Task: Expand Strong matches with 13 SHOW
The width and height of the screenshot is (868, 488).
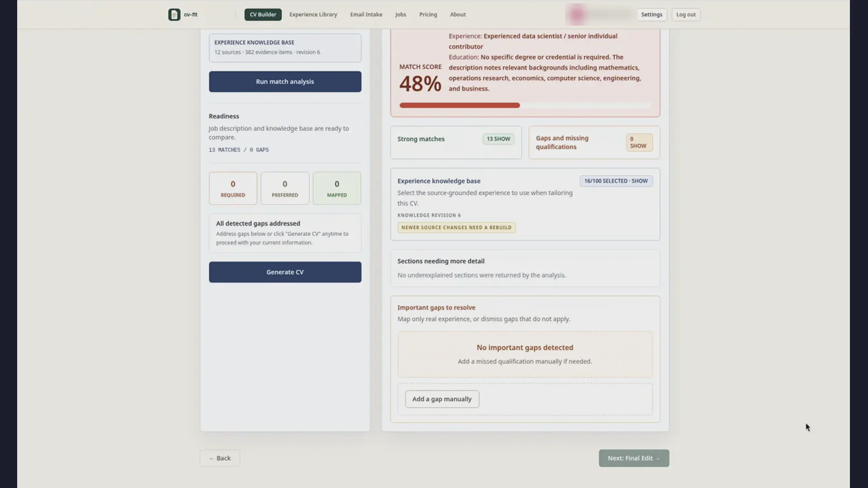Action: (498, 139)
